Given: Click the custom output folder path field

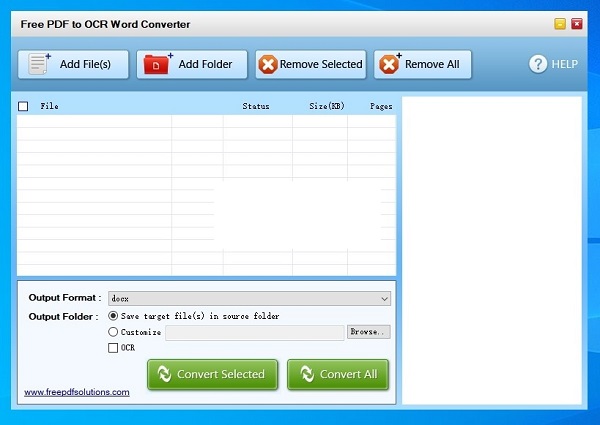Looking at the screenshot, I should (x=254, y=332).
